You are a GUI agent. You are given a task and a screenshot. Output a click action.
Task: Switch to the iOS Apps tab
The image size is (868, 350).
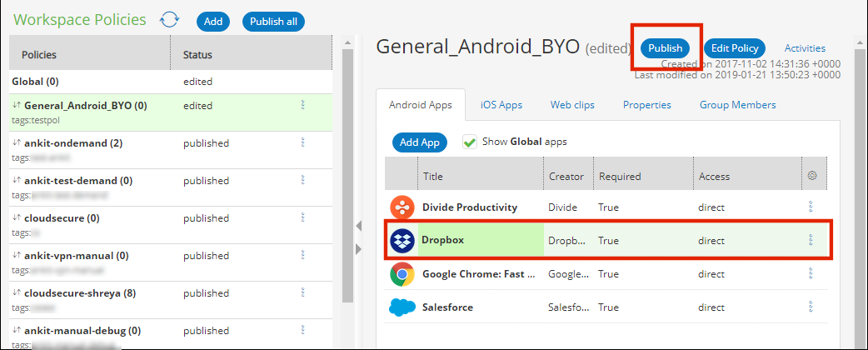pos(501,105)
